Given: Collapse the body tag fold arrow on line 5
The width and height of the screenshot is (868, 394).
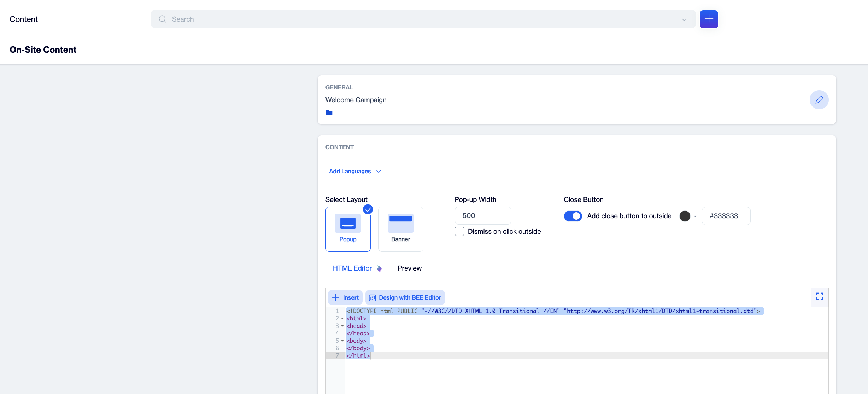Looking at the screenshot, I should click(x=342, y=341).
